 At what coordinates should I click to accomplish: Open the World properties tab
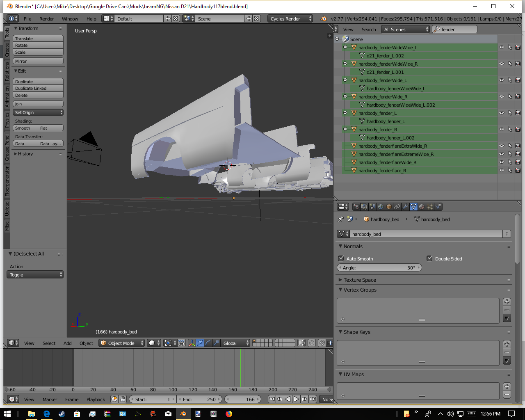click(x=381, y=207)
